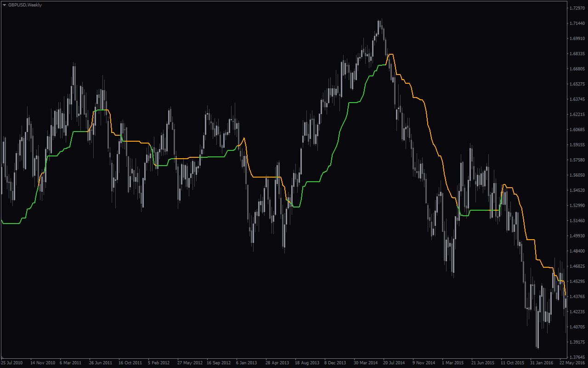Click price label 1.63745
Image resolution: width=588 pixels, height=368 pixels.
(577, 99)
